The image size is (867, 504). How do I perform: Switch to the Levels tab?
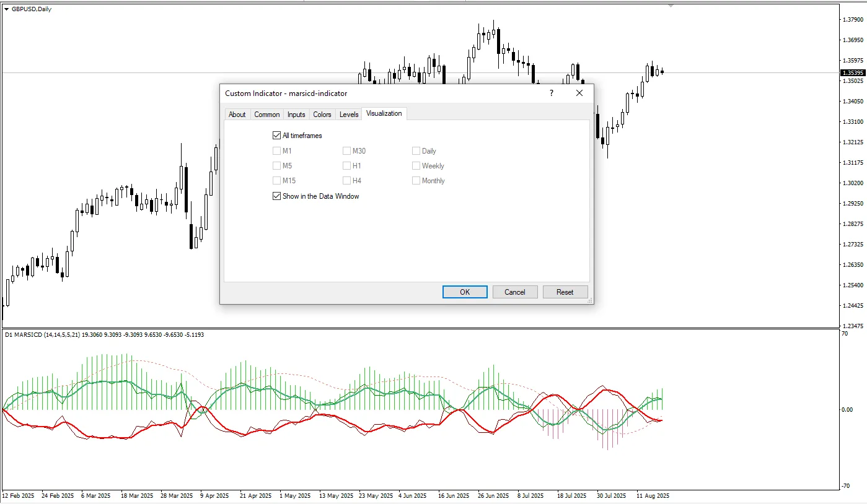(x=349, y=115)
